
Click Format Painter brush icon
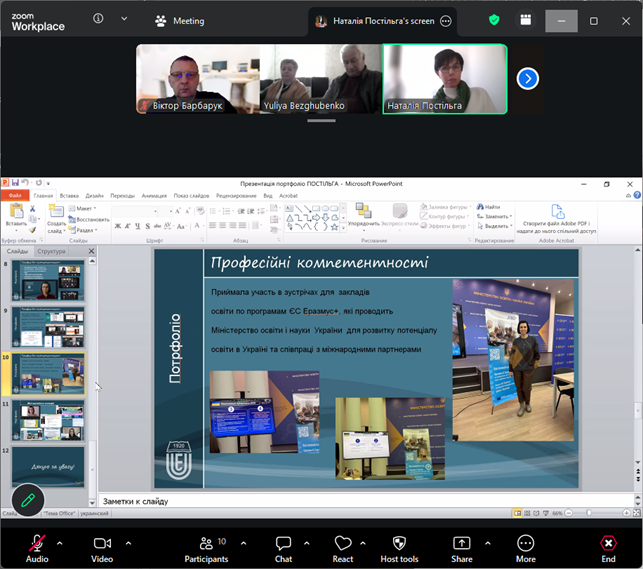tap(33, 230)
